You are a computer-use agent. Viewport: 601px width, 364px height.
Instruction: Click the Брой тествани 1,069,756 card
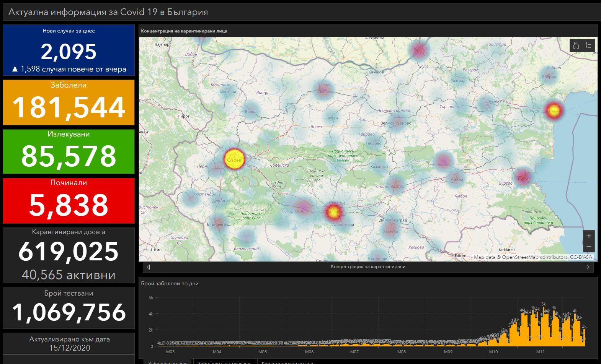coord(69,308)
